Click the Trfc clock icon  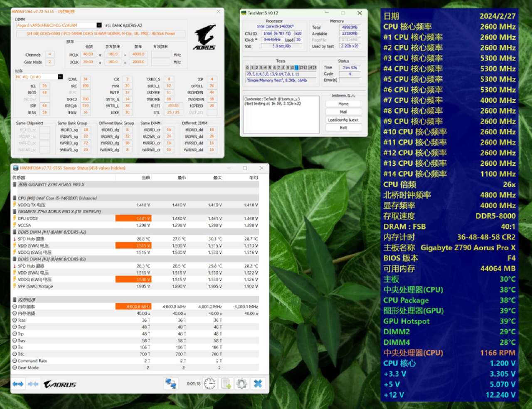[15, 354]
